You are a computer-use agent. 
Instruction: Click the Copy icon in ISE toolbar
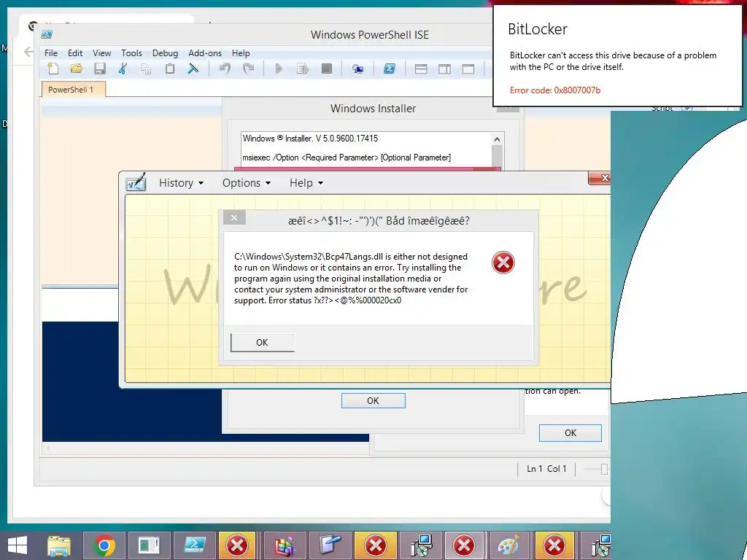(x=146, y=69)
